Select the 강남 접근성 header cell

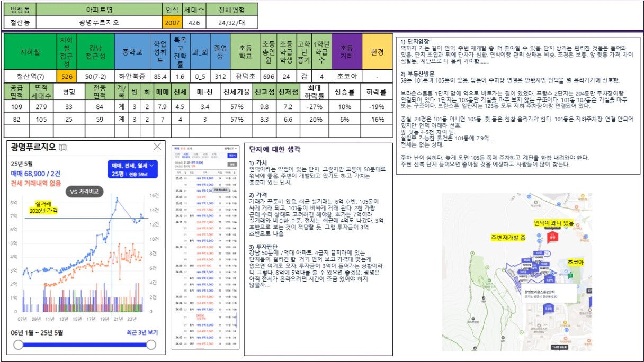click(x=96, y=52)
